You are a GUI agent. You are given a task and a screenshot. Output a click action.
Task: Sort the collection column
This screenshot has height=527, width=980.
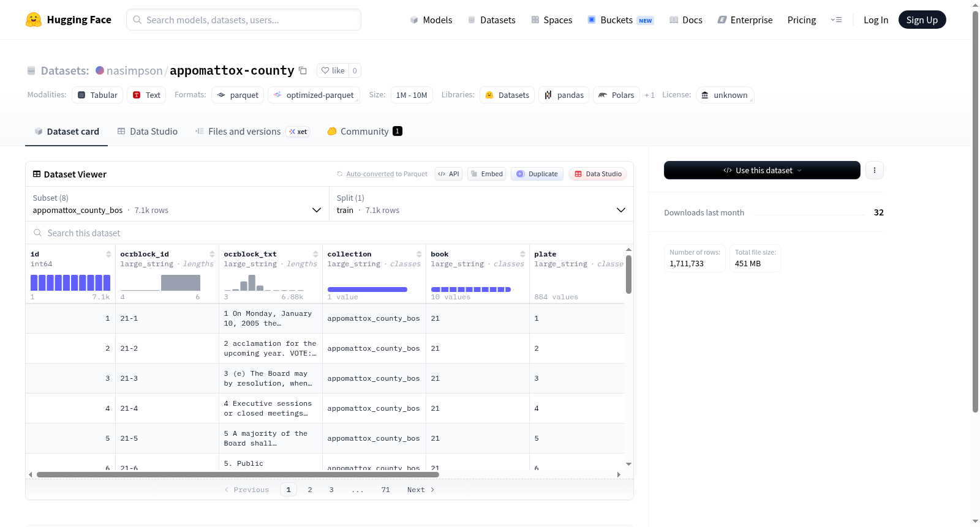coord(419,254)
